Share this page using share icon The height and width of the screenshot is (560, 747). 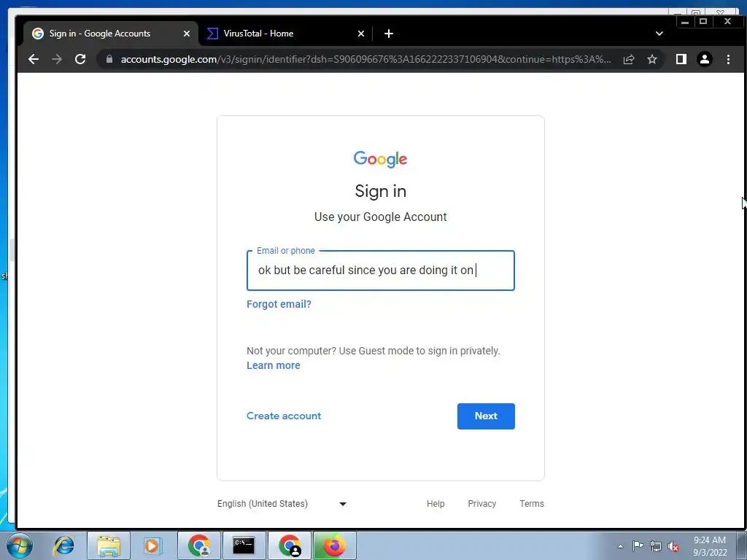click(x=629, y=59)
